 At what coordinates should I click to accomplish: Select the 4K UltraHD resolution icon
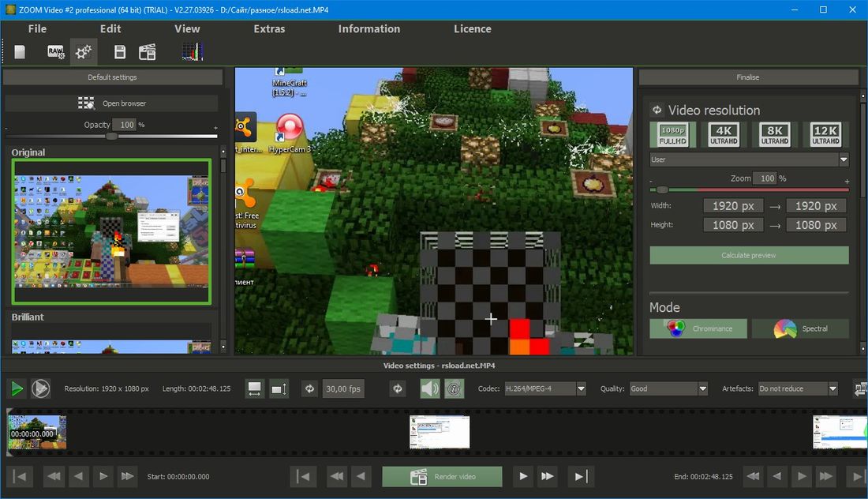724,135
